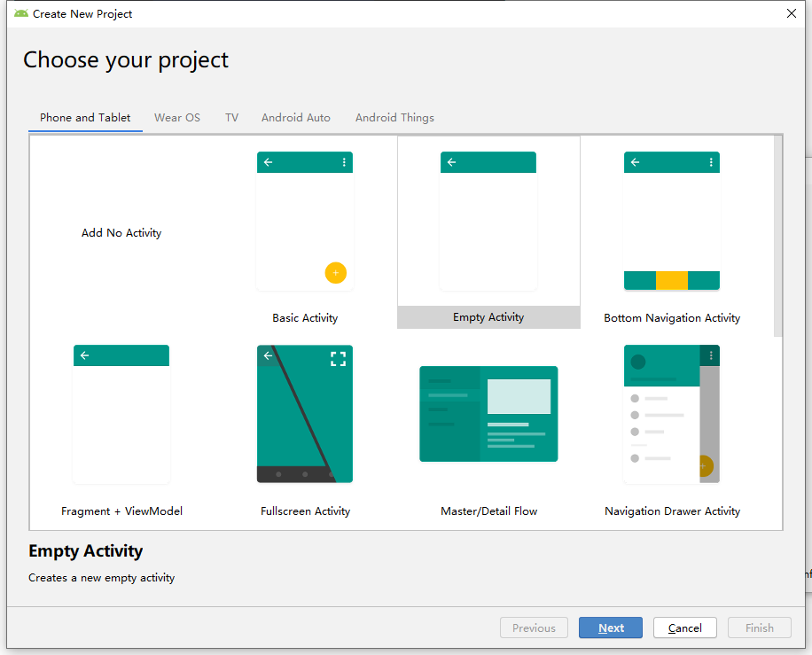Click the fullscreen expand icon in Fullscreen Activity preview
The width and height of the screenshot is (812, 655).
[338, 359]
